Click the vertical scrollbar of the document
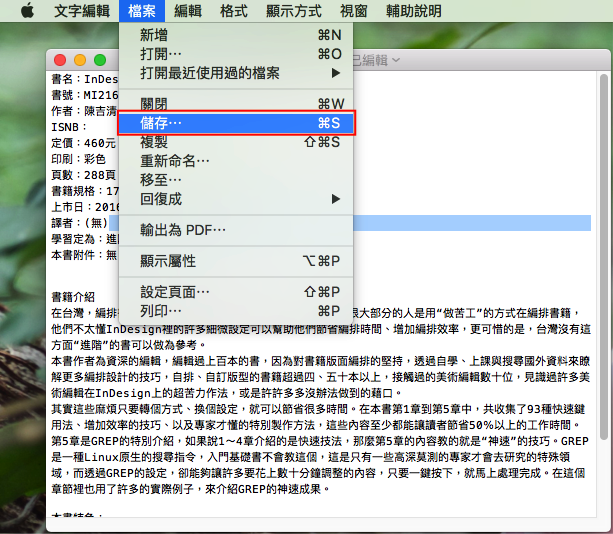 click(x=604, y=256)
